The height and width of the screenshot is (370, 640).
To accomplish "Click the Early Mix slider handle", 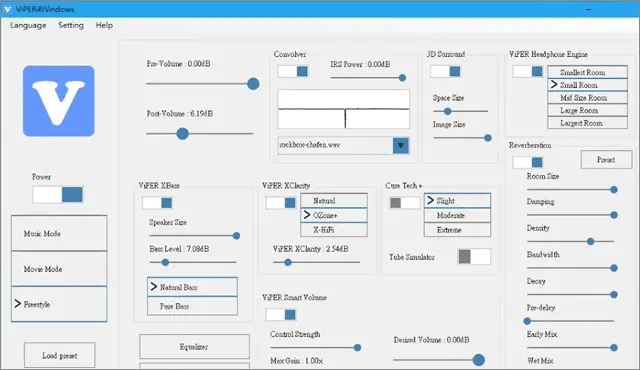I will pyautogui.click(x=613, y=348).
